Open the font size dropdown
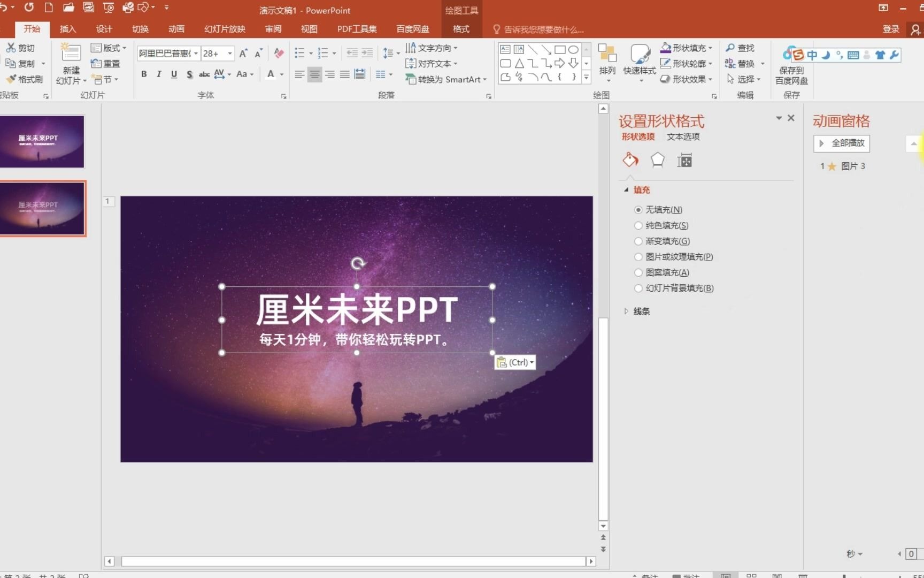Image resolution: width=924 pixels, height=578 pixels. 229,53
